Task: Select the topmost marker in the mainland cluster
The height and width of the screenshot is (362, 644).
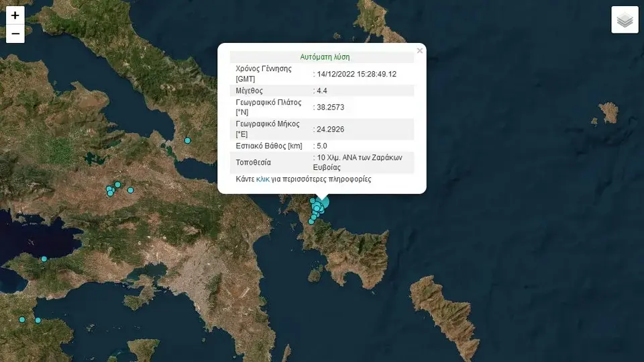Action: [x=117, y=185]
